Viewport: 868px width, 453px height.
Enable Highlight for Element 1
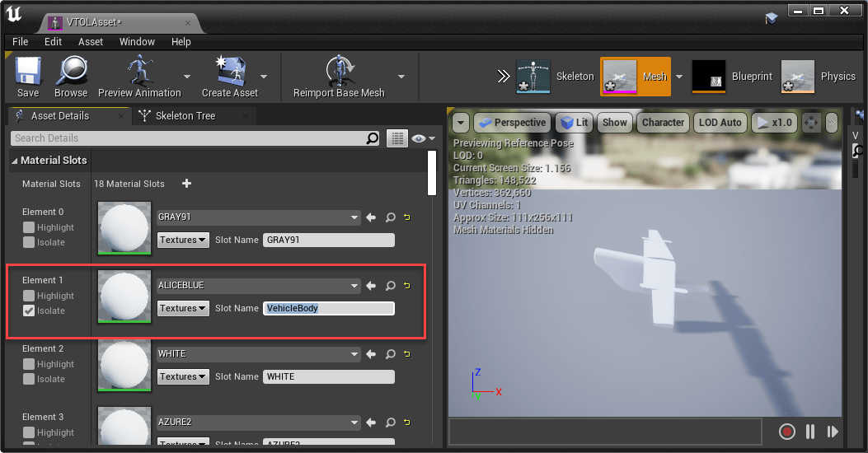coord(29,296)
